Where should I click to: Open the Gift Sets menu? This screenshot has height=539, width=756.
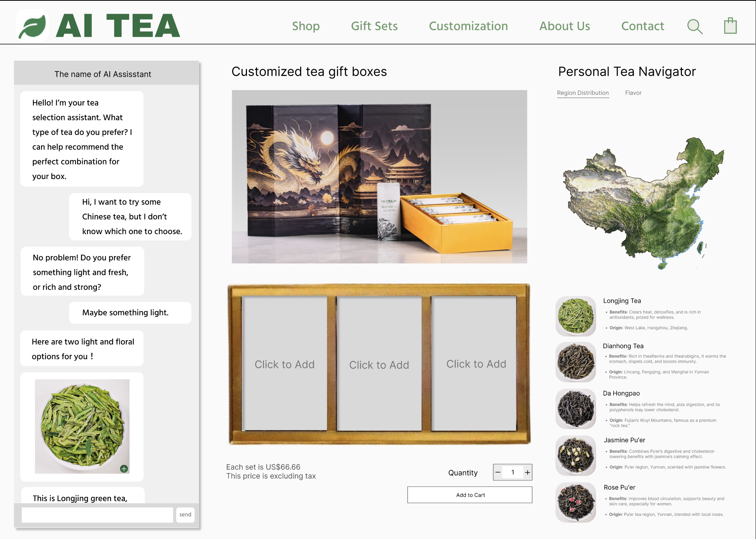point(374,26)
